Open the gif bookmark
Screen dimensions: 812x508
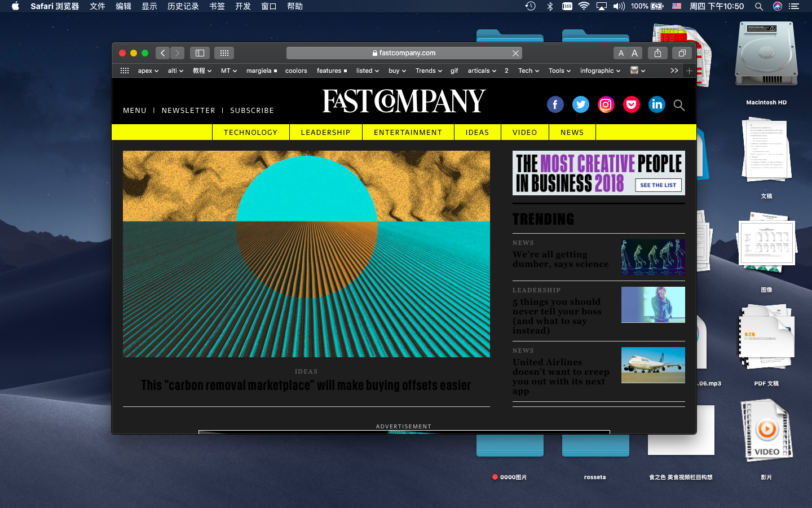pos(454,71)
